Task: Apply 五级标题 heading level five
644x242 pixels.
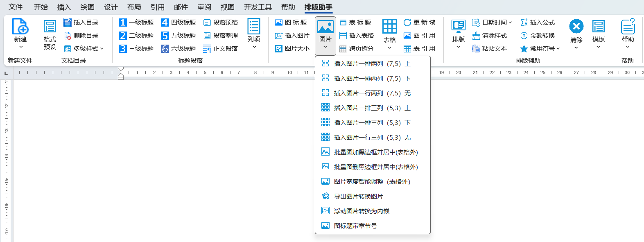Action: pyautogui.click(x=179, y=36)
